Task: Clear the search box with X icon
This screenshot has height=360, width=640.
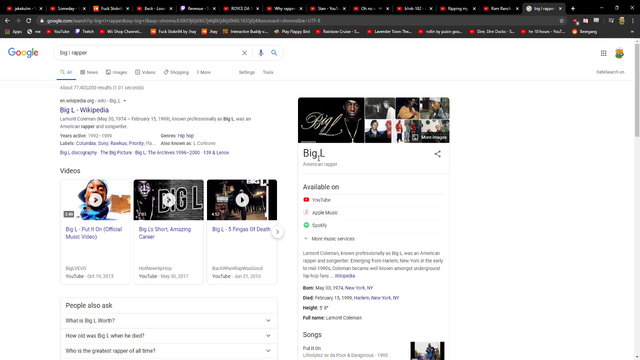Action: coord(244,53)
